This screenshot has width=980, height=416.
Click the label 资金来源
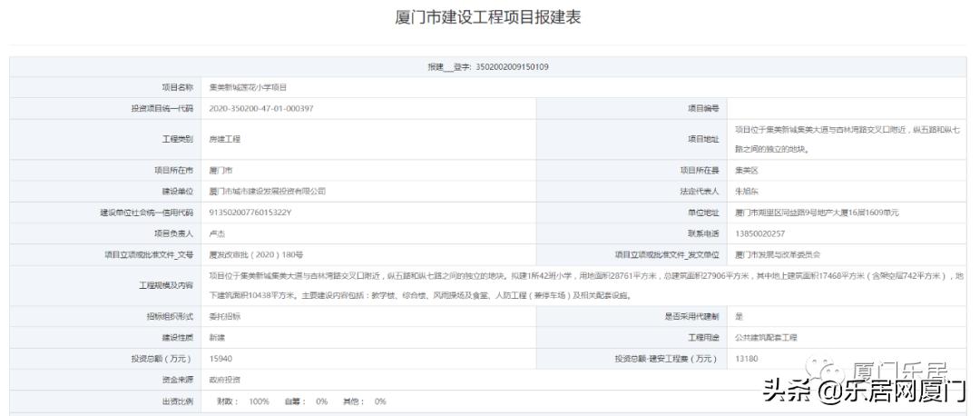click(x=178, y=380)
